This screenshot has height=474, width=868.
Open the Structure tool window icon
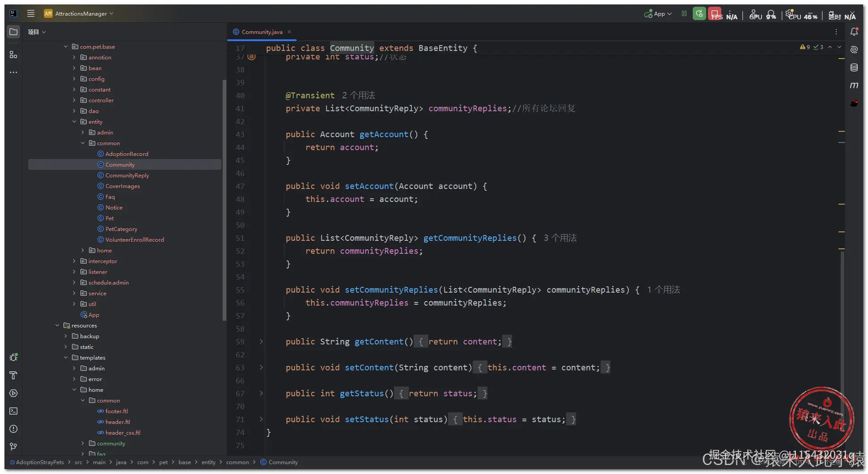point(13,55)
